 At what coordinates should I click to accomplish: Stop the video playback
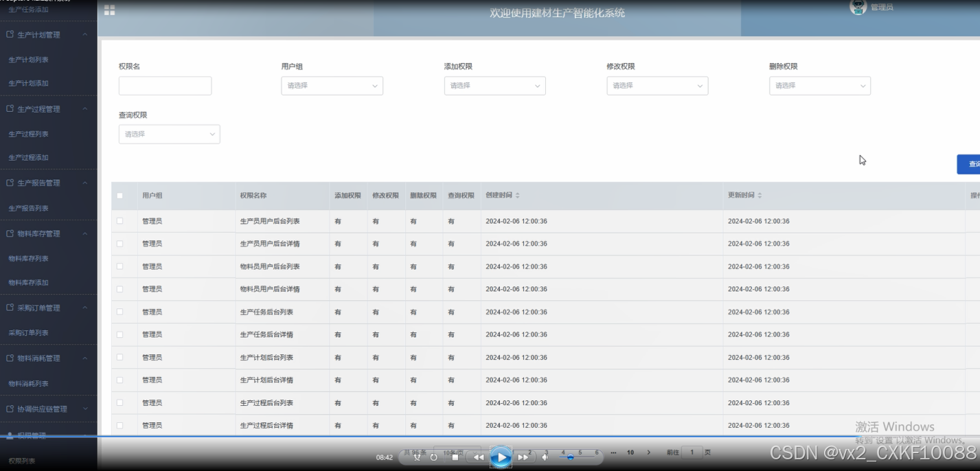455,457
